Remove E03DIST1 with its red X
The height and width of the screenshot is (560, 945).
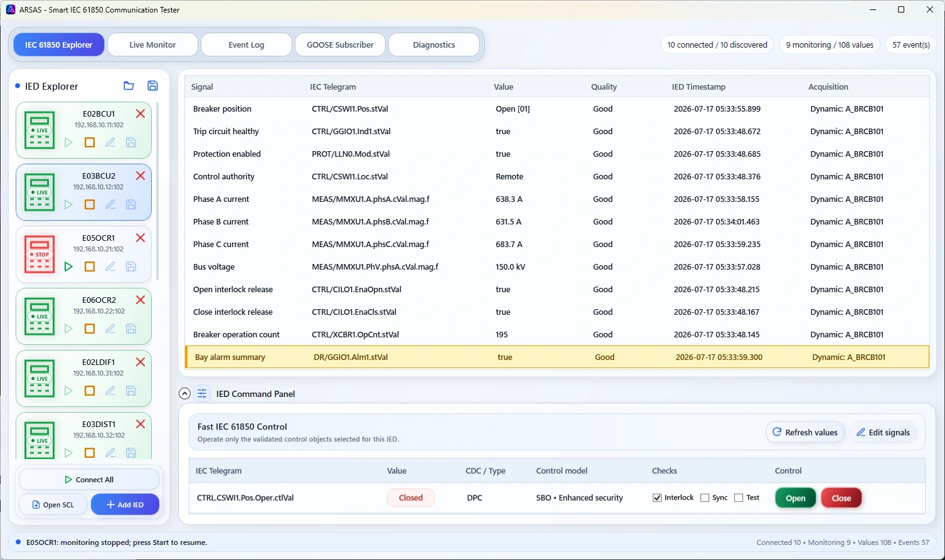[140, 424]
